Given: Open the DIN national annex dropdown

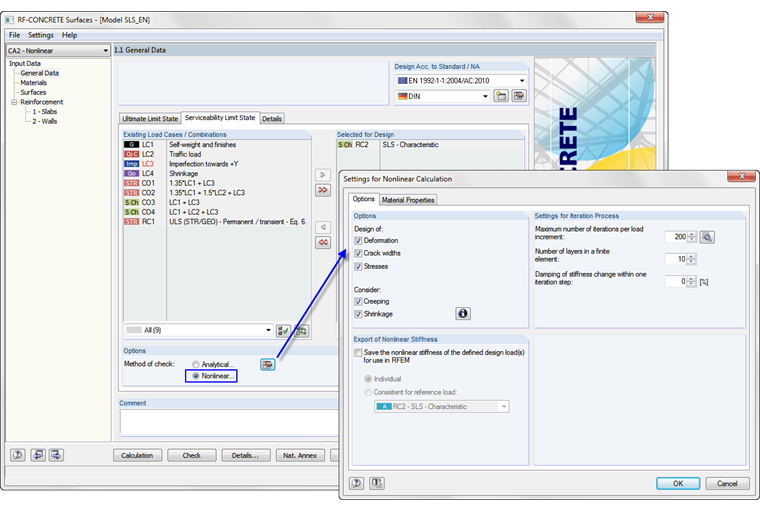Looking at the screenshot, I should point(443,96).
